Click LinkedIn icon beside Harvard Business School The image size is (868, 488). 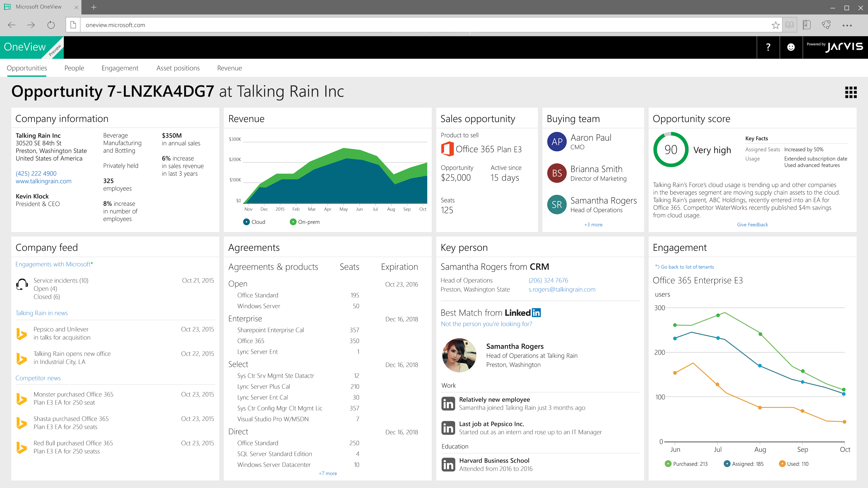tap(448, 465)
